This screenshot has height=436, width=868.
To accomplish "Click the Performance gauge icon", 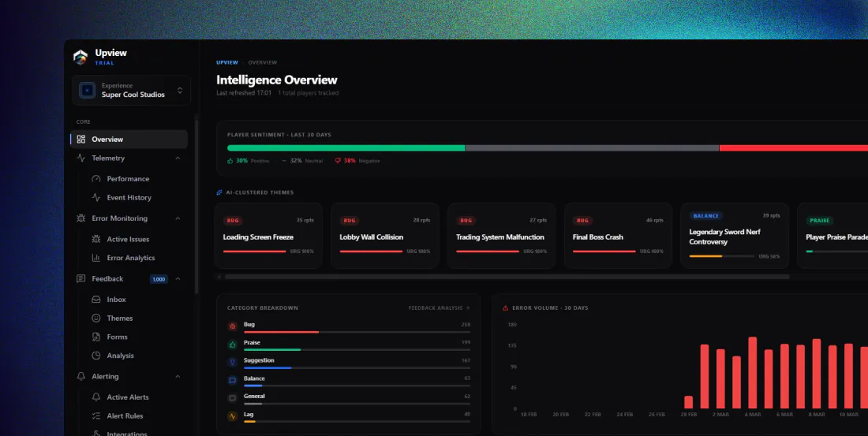I will (96, 179).
